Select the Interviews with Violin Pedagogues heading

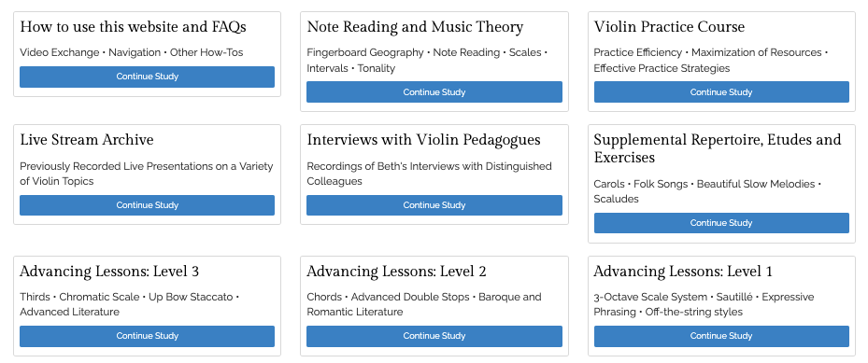click(423, 140)
